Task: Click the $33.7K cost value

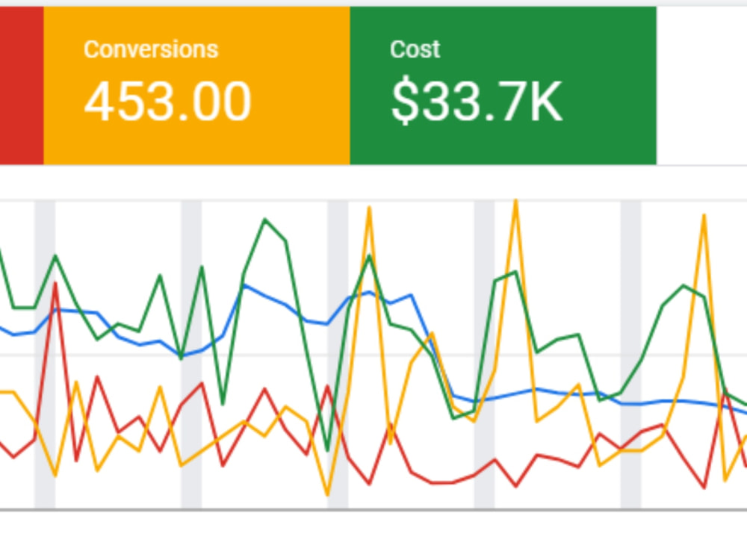Action: click(x=477, y=102)
